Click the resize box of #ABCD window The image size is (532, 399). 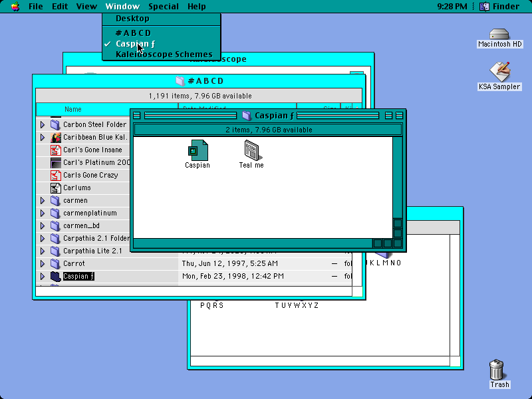pyautogui.click(x=357, y=291)
